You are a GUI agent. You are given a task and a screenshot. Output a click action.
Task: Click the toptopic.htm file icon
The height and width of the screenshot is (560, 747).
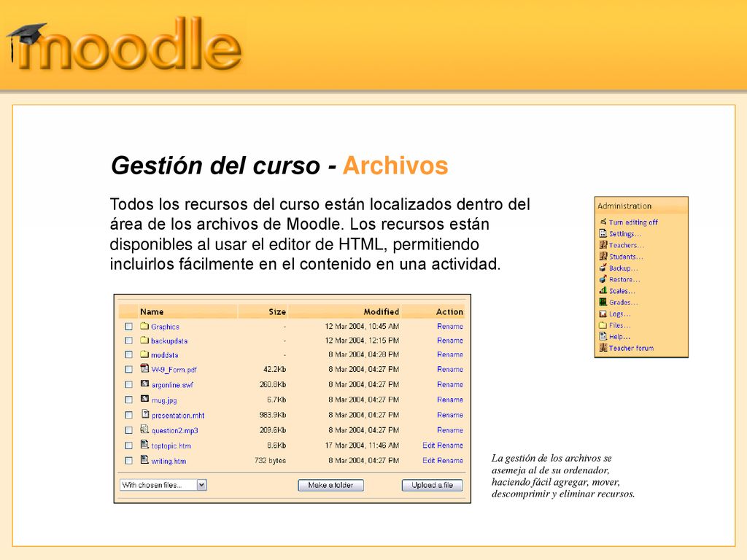click(145, 445)
